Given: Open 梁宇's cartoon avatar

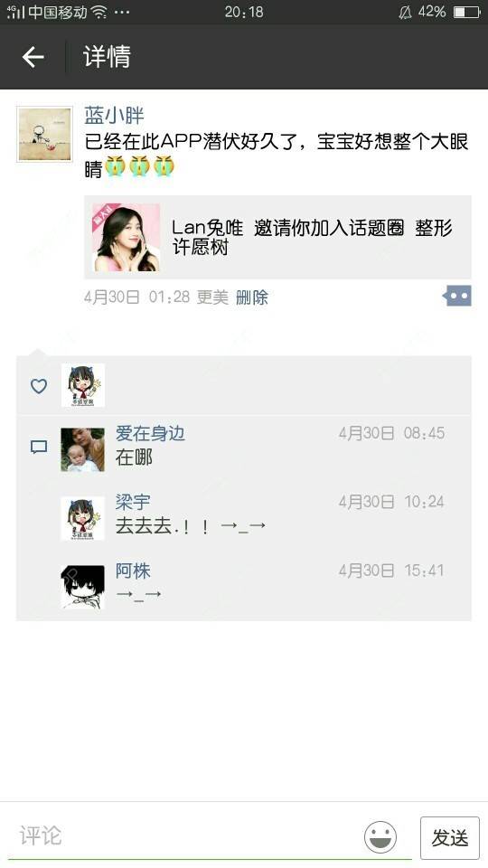Looking at the screenshot, I should point(82,518).
